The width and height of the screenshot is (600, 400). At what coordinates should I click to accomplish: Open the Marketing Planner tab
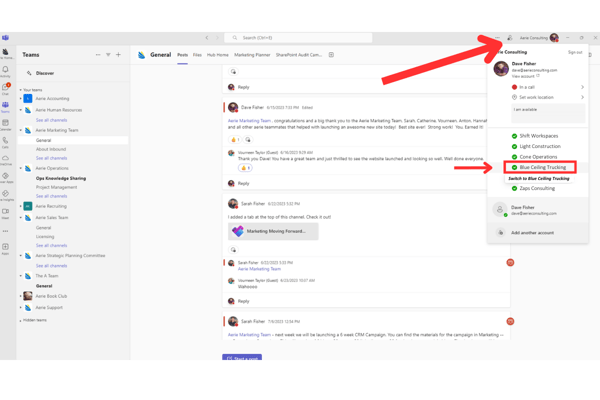[x=252, y=55]
